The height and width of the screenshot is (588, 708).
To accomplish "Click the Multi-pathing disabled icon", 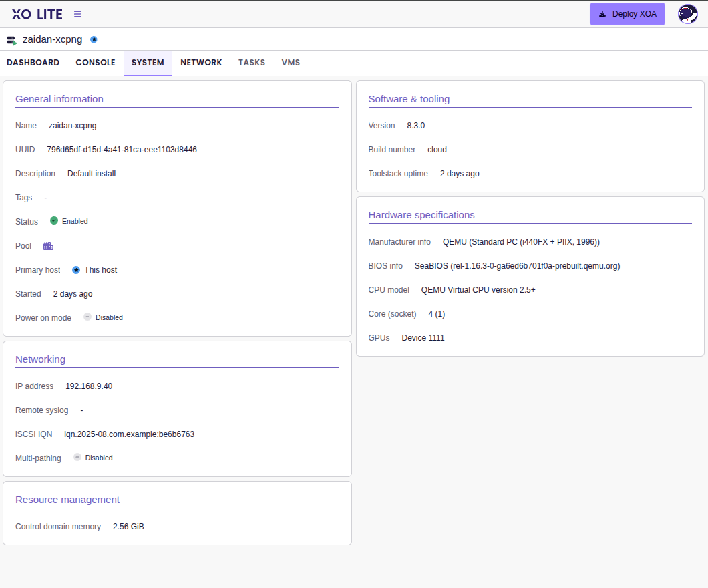I will click(x=77, y=458).
